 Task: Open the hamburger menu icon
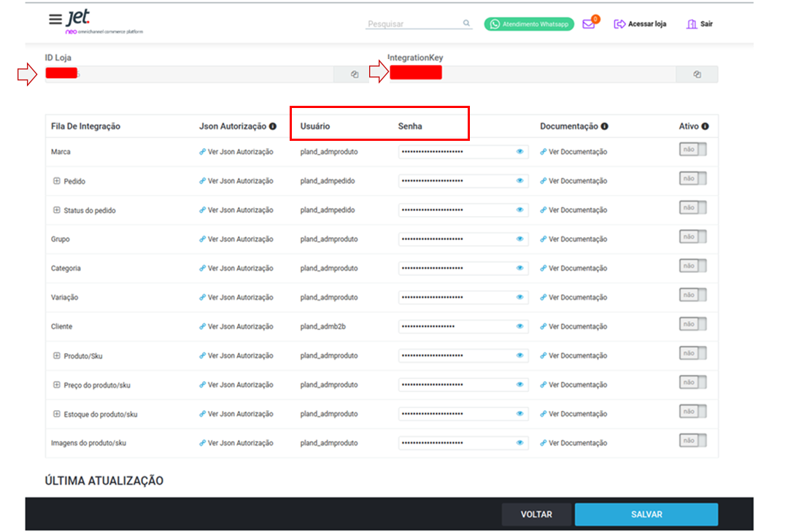[55, 20]
